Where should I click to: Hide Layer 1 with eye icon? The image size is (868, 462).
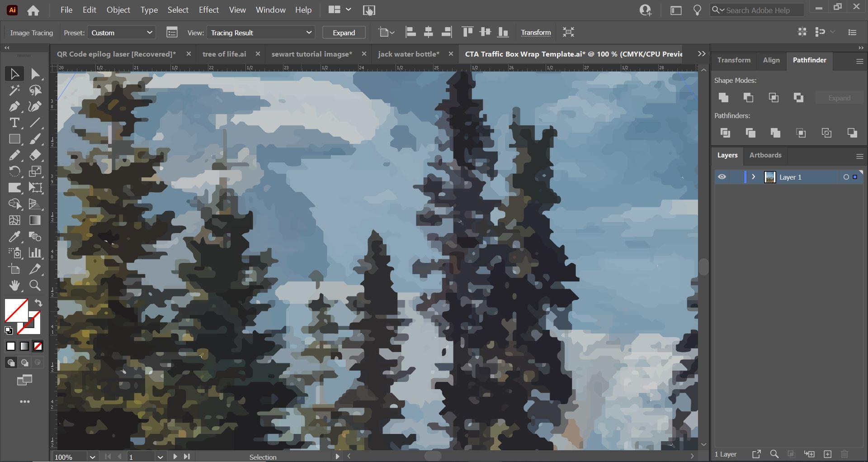point(722,177)
